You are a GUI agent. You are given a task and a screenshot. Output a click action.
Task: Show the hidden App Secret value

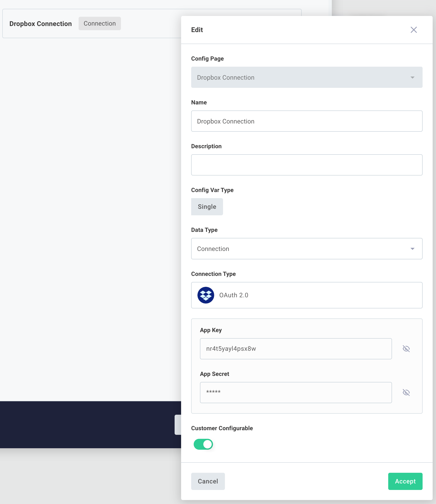pyautogui.click(x=406, y=392)
